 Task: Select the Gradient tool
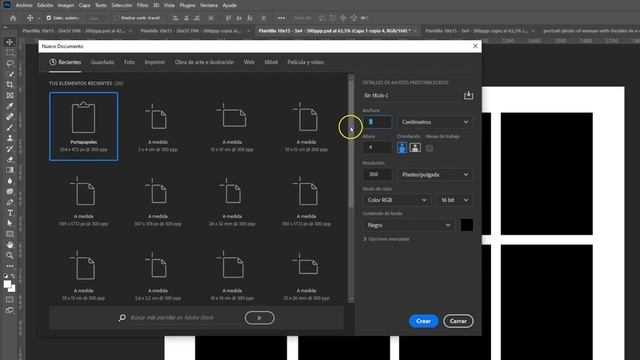pos(10,170)
